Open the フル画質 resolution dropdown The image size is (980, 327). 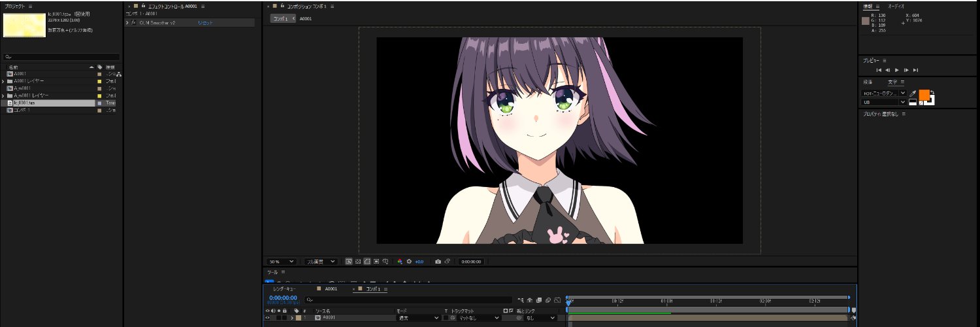click(321, 262)
